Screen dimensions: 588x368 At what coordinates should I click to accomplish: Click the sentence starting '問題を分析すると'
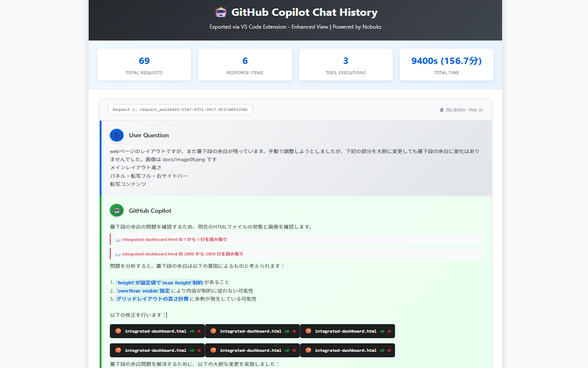point(198,266)
